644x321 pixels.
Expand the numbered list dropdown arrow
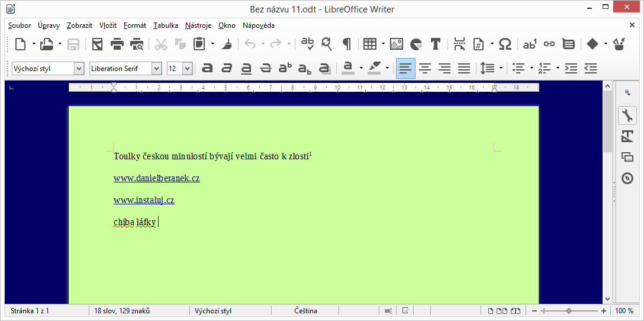(x=558, y=68)
